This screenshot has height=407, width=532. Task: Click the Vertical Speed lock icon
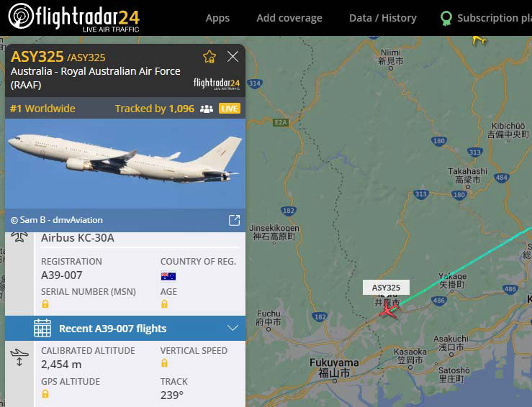pyautogui.click(x=164, y=363)
